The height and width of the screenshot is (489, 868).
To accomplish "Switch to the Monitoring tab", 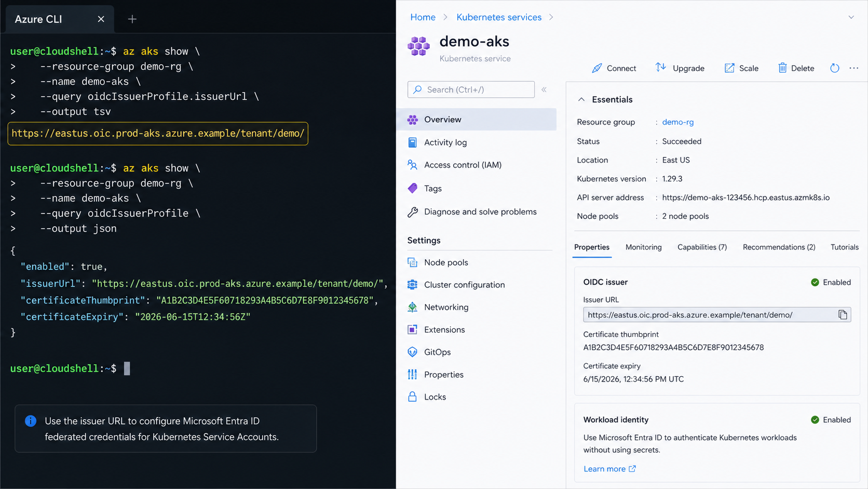I will click(644, 247).
